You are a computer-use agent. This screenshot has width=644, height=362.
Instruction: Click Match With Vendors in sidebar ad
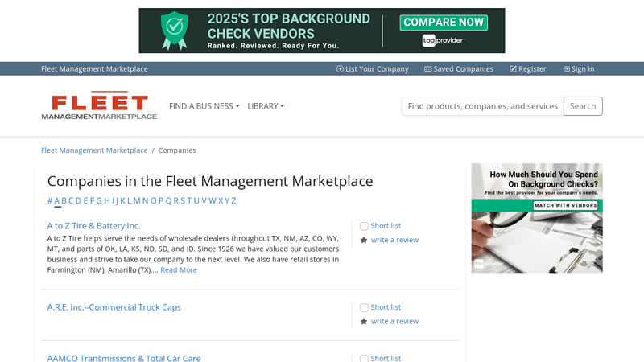click(566, 205)
